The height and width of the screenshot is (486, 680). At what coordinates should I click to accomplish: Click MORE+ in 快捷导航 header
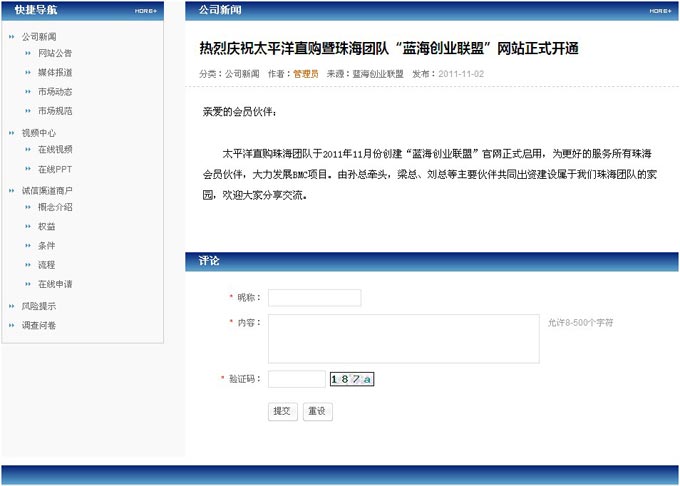[x=146, y=11]
